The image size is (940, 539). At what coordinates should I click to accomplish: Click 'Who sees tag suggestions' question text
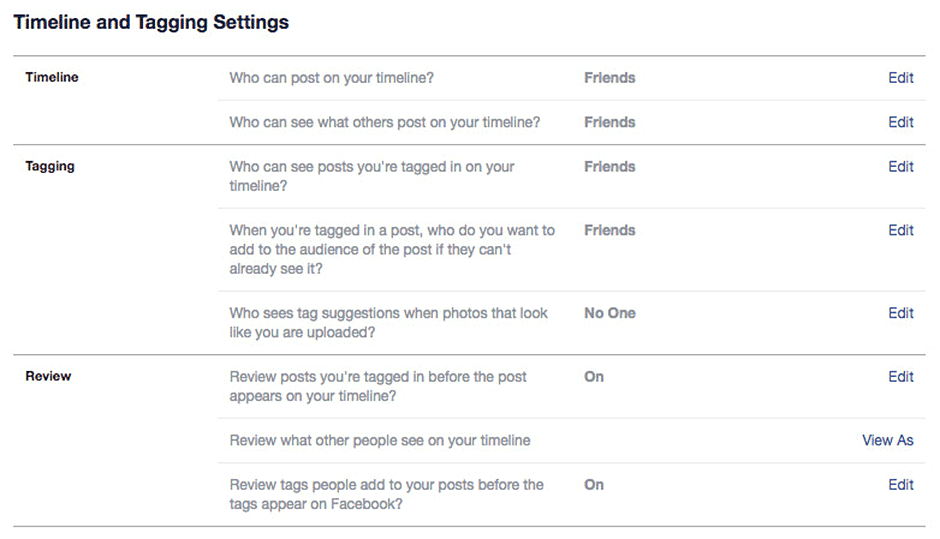pyautogui.click(x=388, y=322)
